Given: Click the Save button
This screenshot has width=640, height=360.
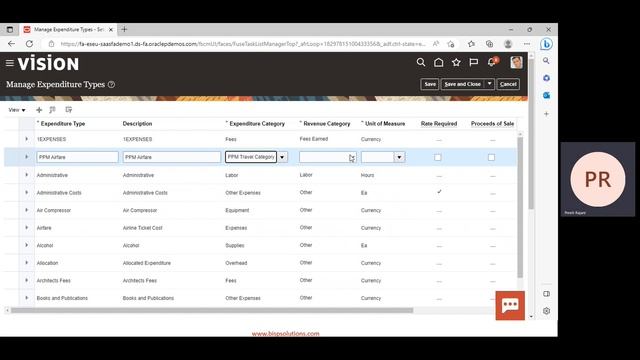Looking at the screenshot, I should click(430, 84).
